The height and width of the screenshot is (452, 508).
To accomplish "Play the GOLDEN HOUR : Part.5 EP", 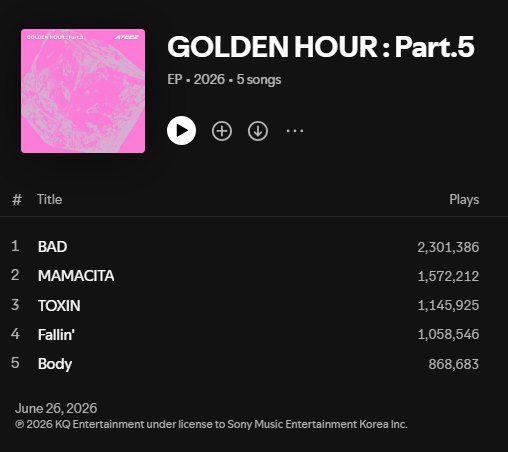I will click(x=181, y=131).
